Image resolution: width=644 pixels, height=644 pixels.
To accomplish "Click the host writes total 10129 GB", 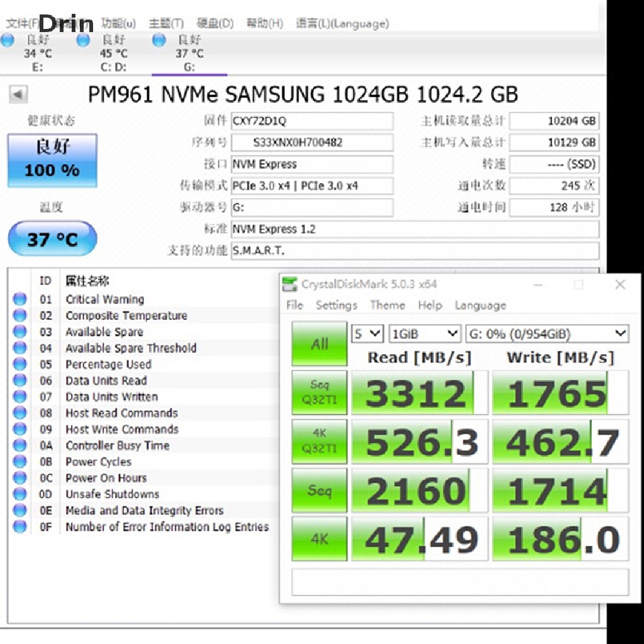I will click(554, 143).
